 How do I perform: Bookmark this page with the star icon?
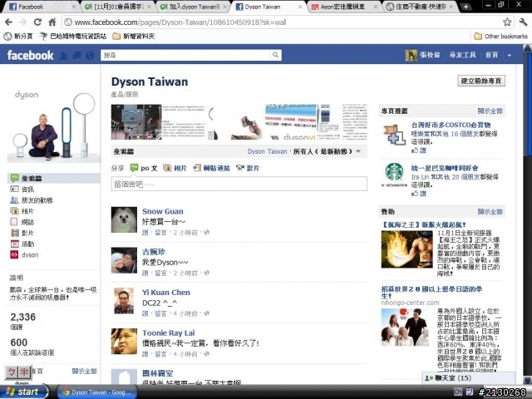tap(507, 22)
